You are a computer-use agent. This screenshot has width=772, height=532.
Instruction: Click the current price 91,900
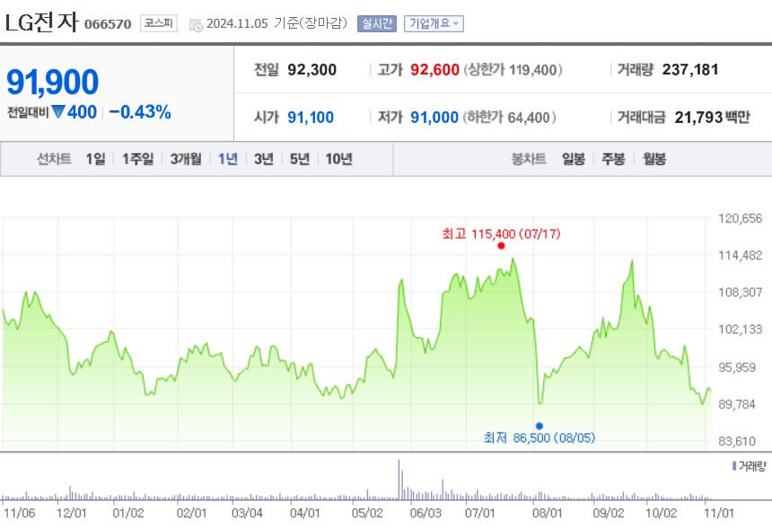pyautogui.click(x=53, y=82)
